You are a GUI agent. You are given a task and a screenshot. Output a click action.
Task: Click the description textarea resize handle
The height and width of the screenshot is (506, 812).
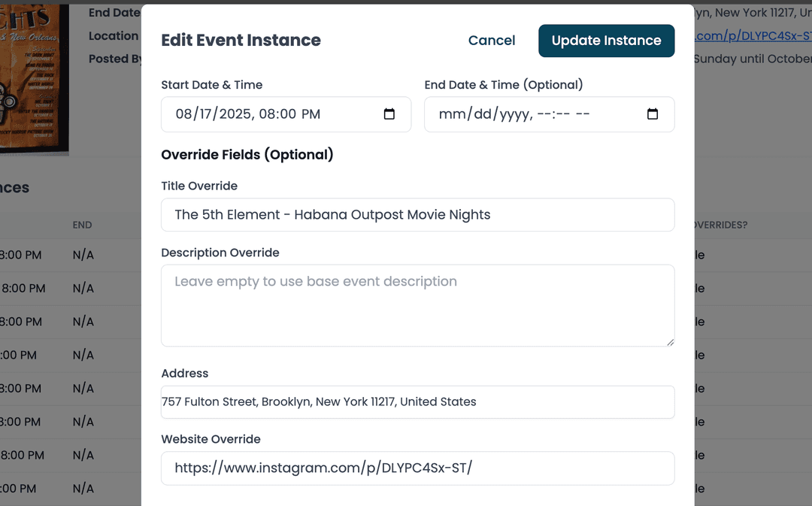point(670,342)
